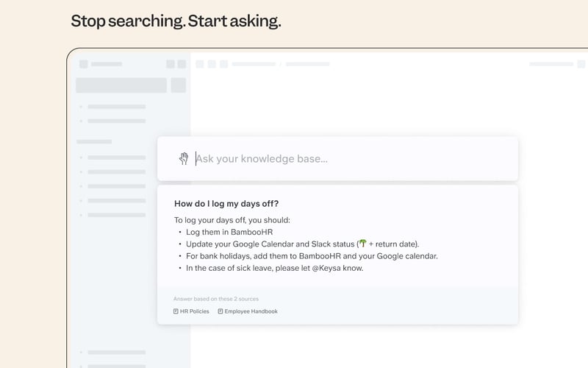The width and height of the screenshot is (588, 368).
Task: Click the "Stop searching. Start asking." headline
Action: (x=176, y=21)
